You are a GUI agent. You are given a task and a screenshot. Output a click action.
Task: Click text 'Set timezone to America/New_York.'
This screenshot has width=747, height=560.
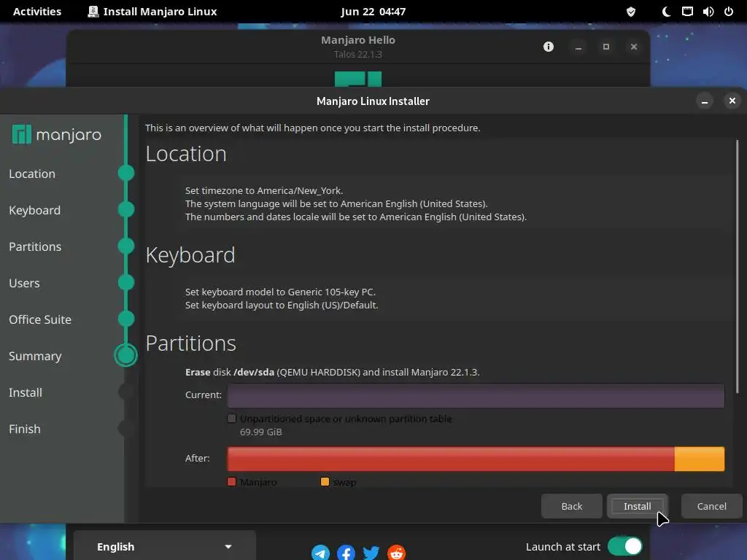(264, 190)
